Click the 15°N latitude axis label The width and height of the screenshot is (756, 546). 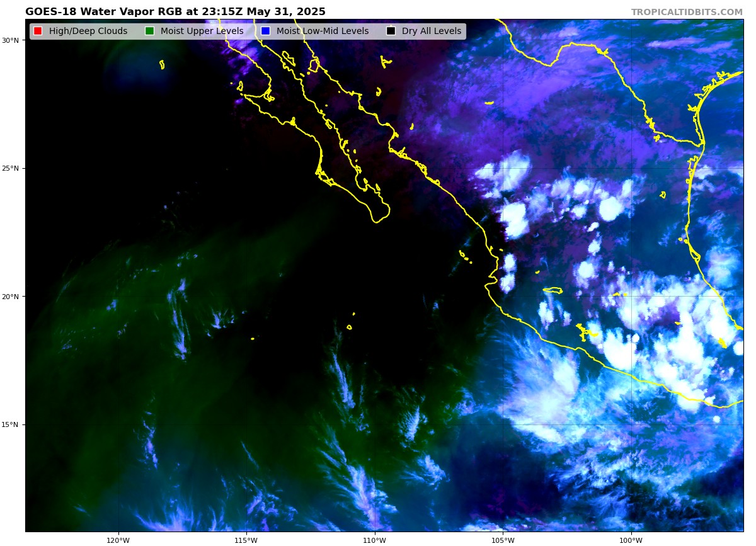click(x=10, y=424)
